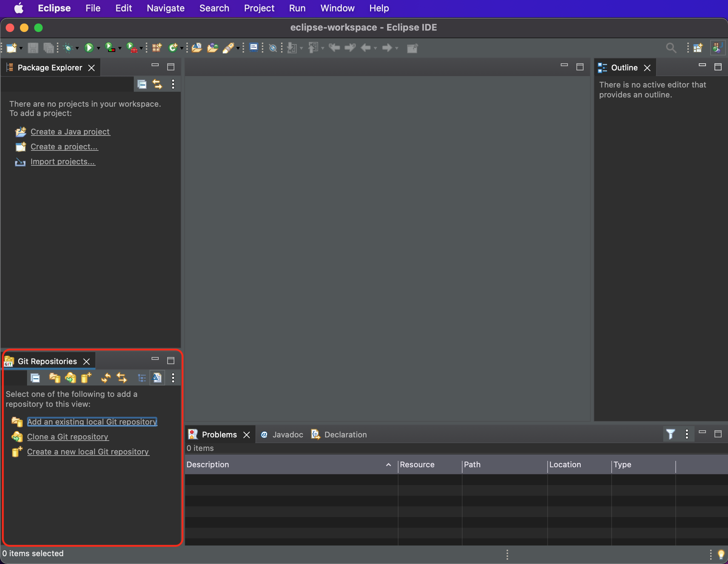Sort Problems by the Description column header
This screenshot has width=728, height=564.
(208, 464)
